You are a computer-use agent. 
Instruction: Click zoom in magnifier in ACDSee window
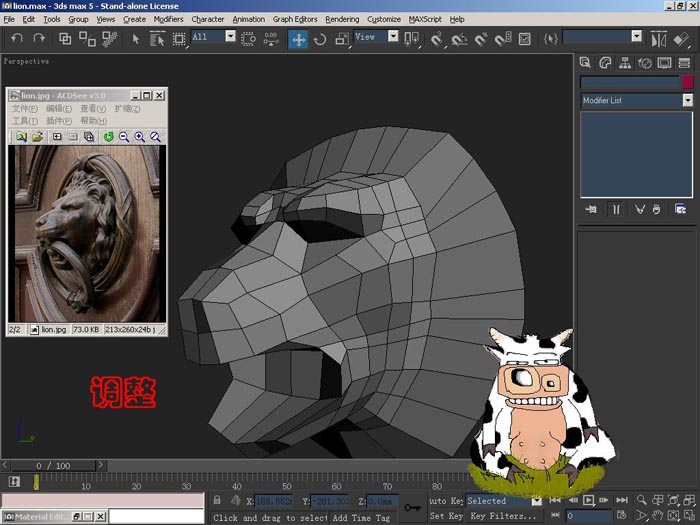click(x=140, y=137)
